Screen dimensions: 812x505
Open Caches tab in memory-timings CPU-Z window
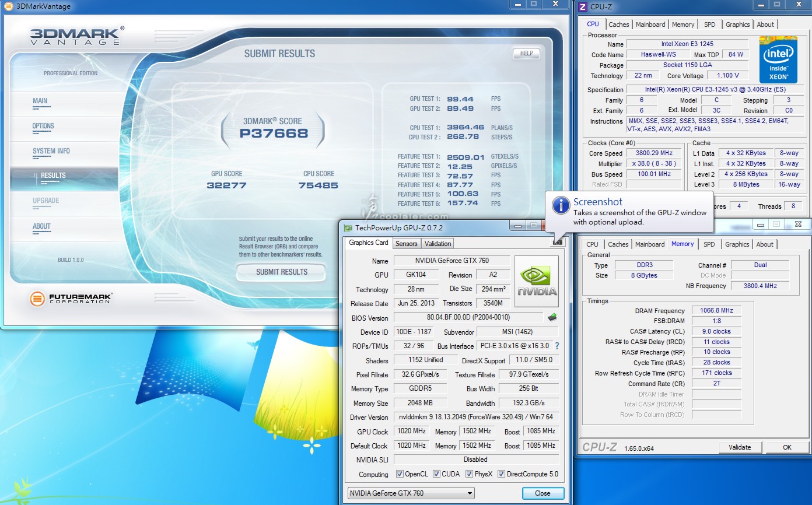tap(618, 244)
